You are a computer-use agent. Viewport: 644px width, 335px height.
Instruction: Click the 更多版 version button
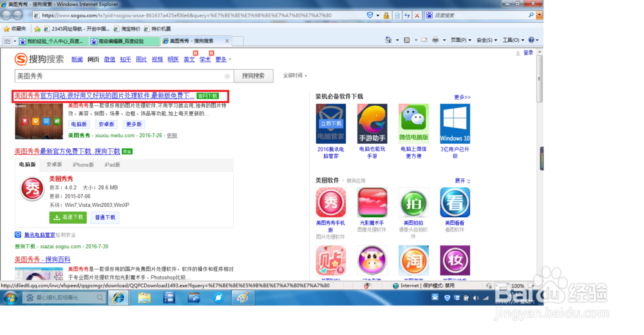(134, 124)
